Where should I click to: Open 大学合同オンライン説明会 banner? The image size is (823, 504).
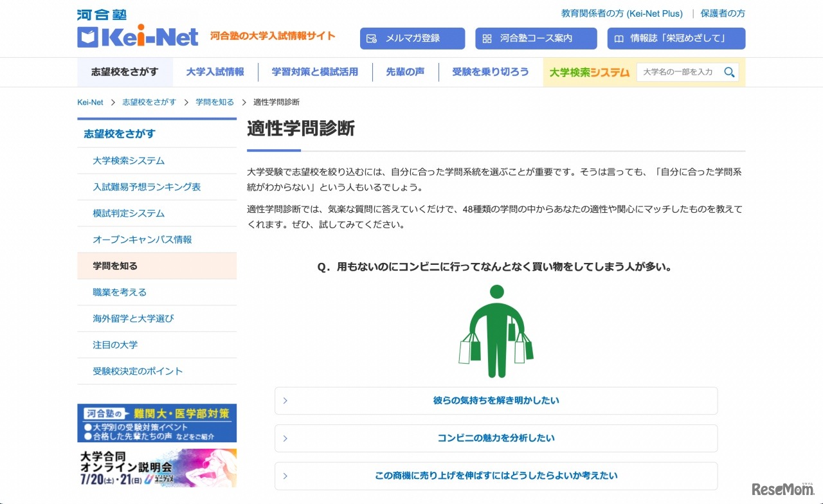[x=157, y=468]
